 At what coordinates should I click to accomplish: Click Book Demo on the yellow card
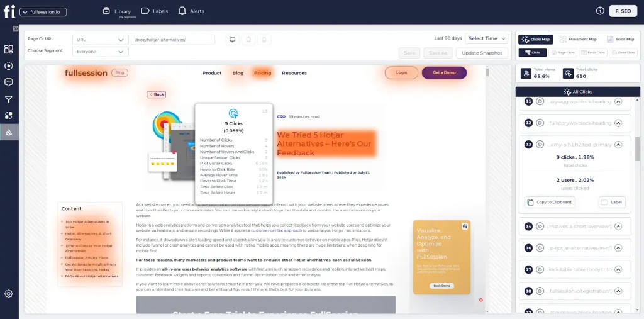pyautogui.click(x=441, y=286)
